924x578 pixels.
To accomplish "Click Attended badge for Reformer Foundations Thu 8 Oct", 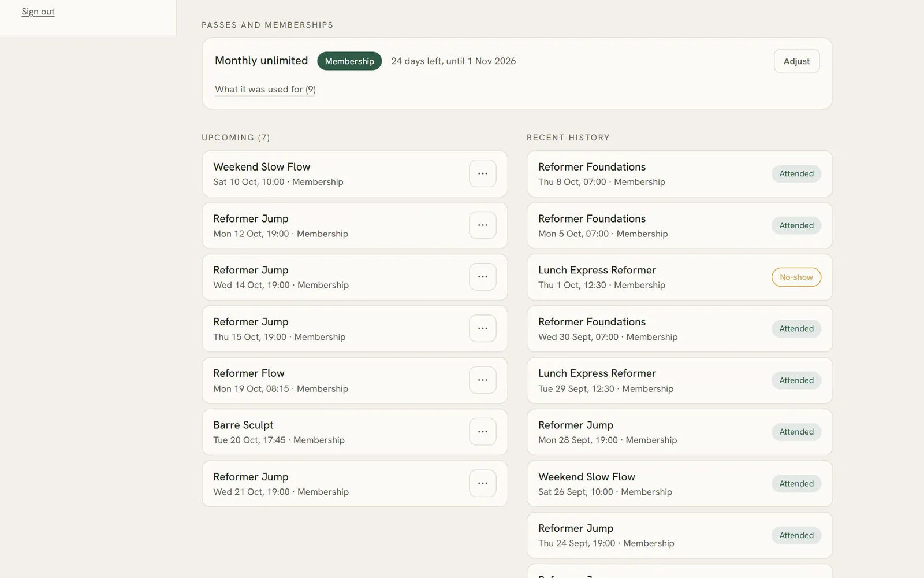I will tap(796, 173).
